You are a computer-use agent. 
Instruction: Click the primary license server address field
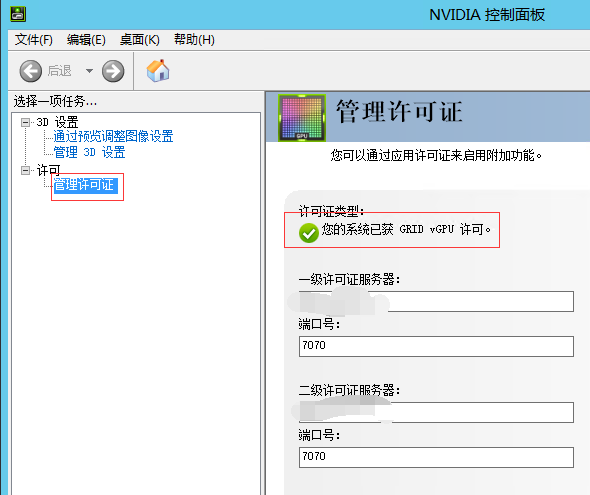(x=436, y=301)
